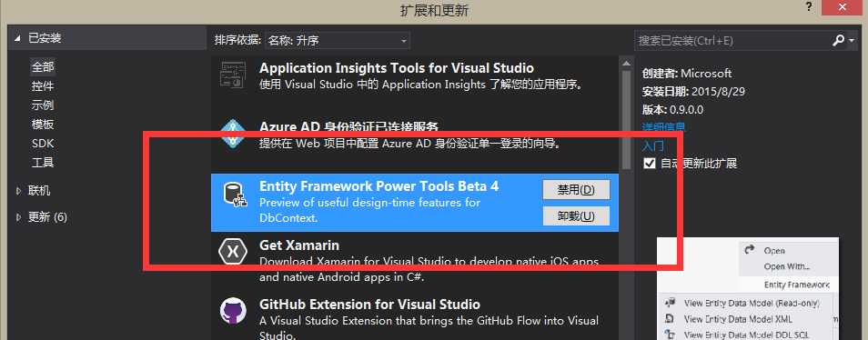
Task: Select the 全部 category
Action: tap(43, 67)
